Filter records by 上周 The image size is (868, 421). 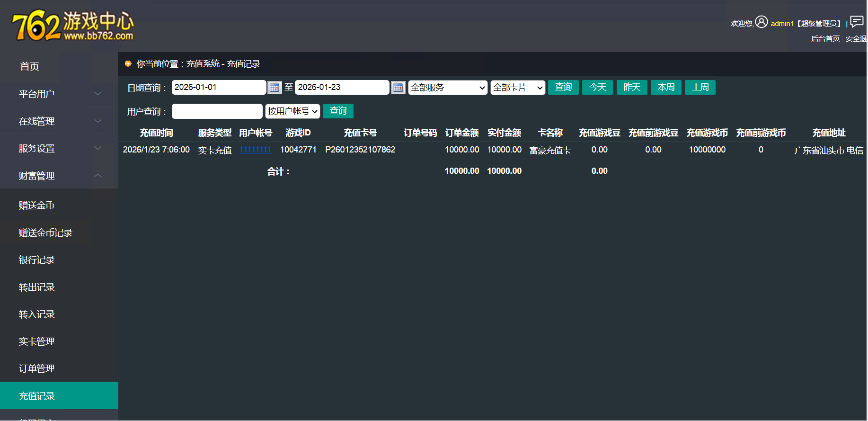[700, 87]
